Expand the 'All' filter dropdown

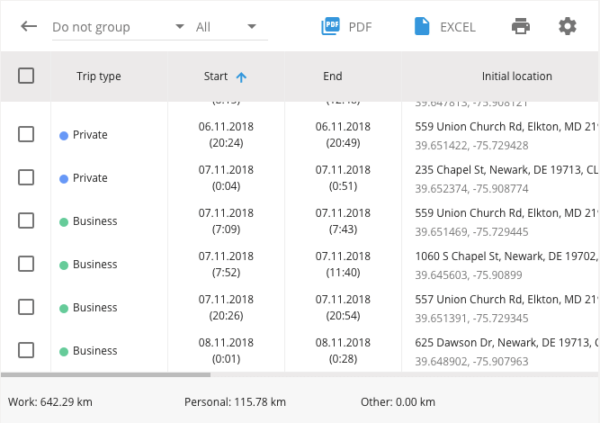[x=227, y=27]
